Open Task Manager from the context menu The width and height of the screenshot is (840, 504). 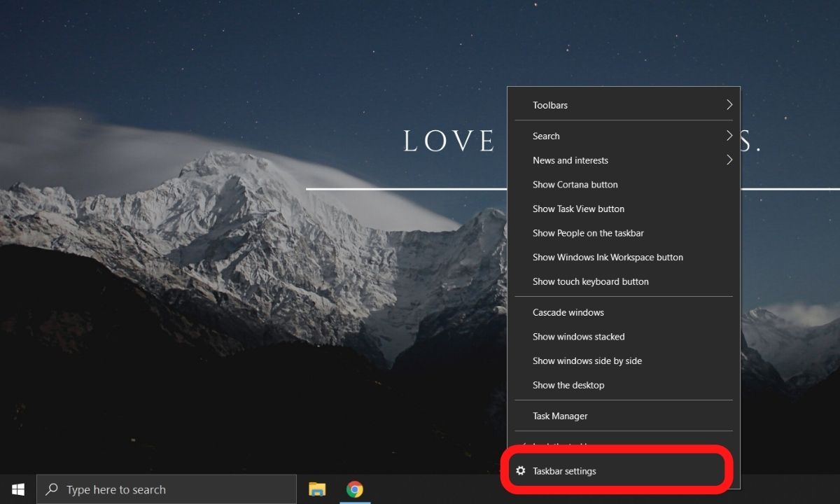[x=560, y=416]
